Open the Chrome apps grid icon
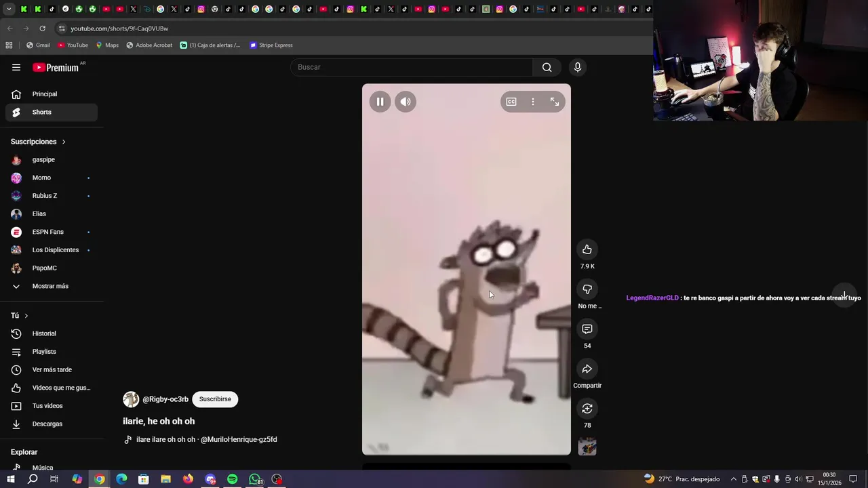Image resolution: width=868 pixels, height=488 pixels. (9, 45)
